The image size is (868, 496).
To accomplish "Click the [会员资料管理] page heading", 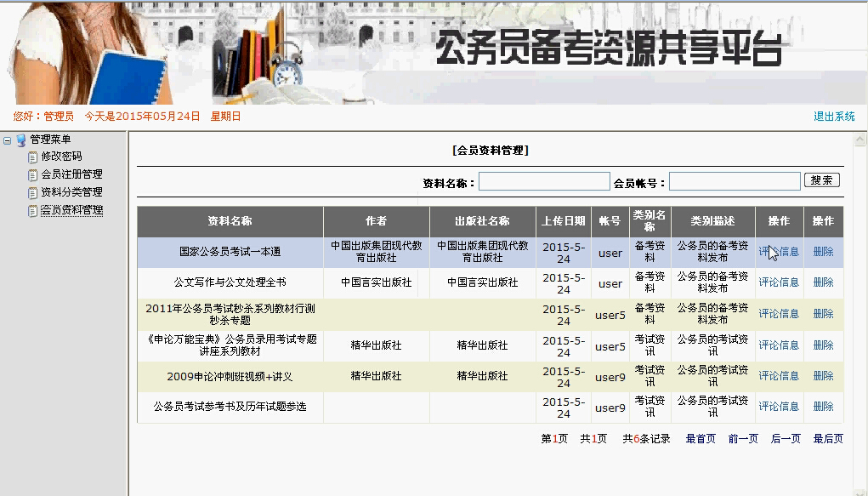I will (491, 151).
